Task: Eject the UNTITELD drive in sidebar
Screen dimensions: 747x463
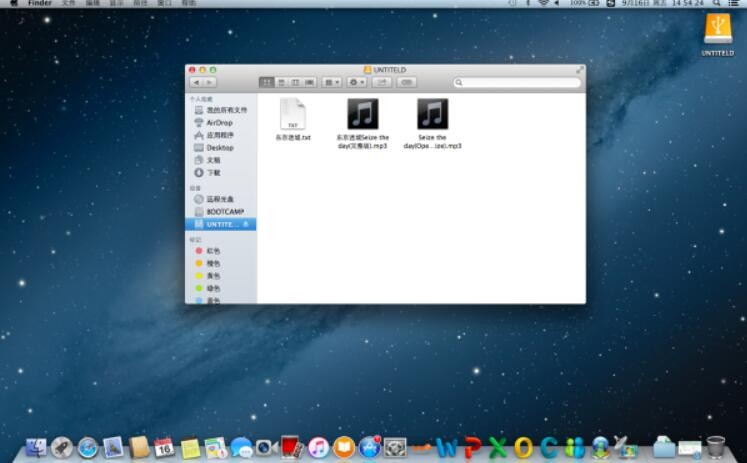Action: [246, 224]
